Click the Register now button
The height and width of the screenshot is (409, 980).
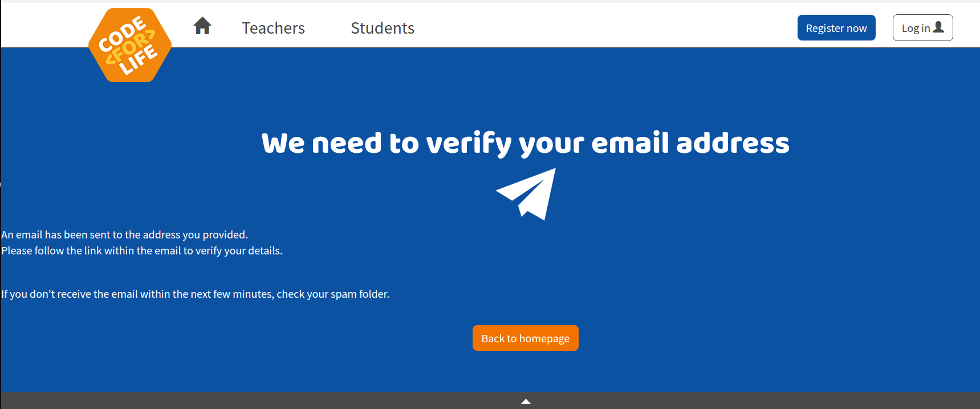click(836, 27)
